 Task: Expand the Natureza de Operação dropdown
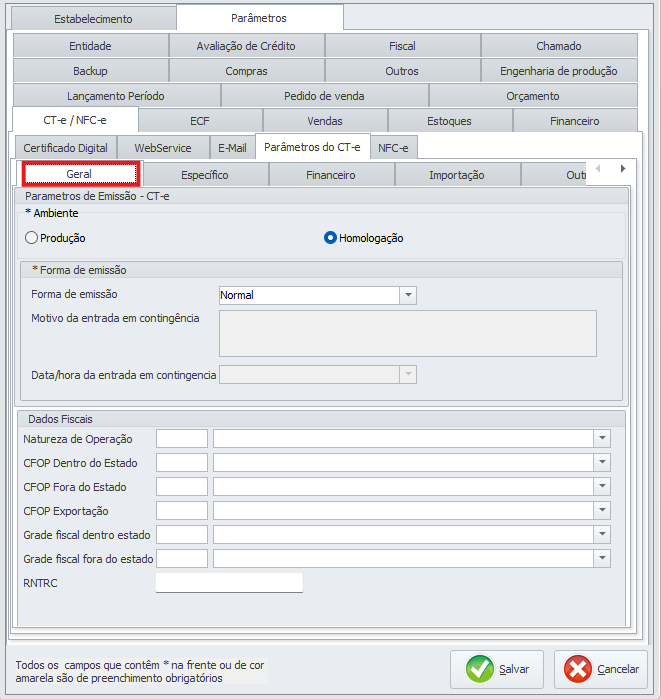(x=602, y=439)
